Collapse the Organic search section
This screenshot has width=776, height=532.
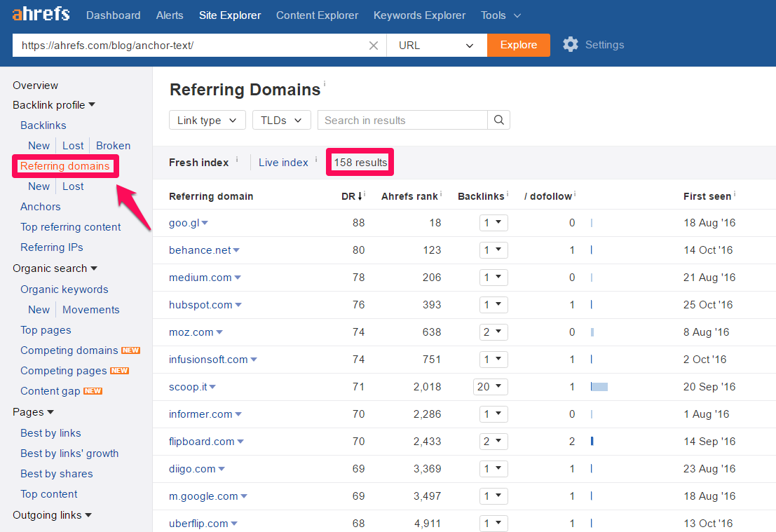click(x=55, y=268)
